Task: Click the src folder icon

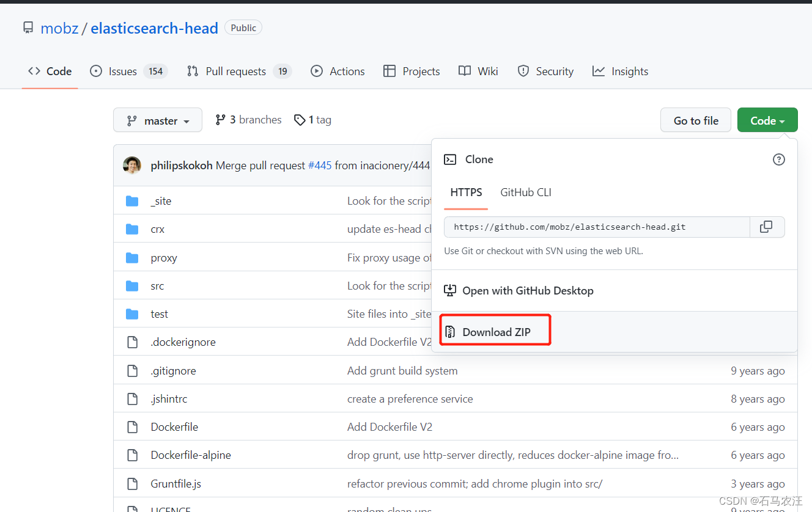Action: 132,286
